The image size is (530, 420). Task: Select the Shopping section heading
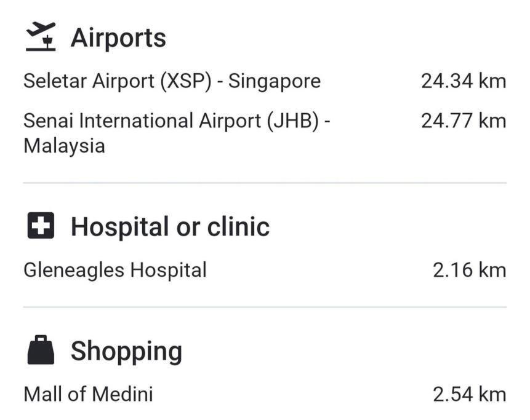pyautogui.click(x=126, y=352)
